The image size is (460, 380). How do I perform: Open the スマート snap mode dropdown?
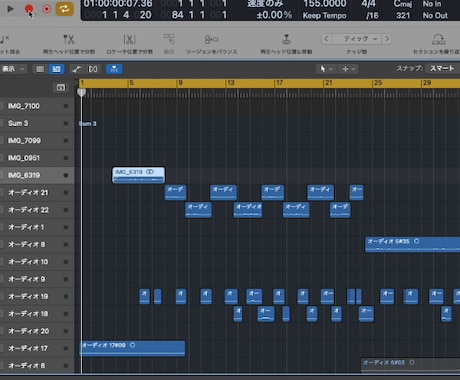click(442, 68)
